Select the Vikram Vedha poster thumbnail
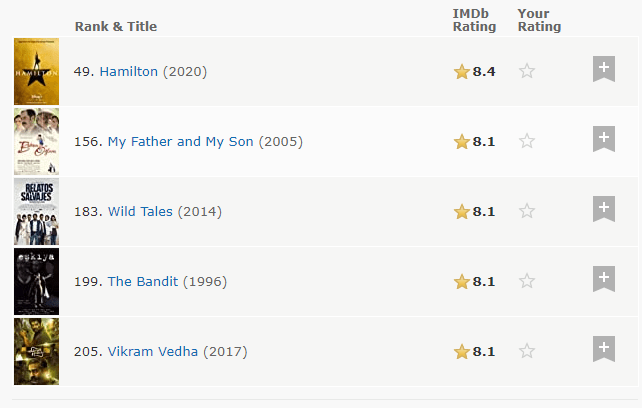Screen dimensions: 642x408 coord(36,352)
